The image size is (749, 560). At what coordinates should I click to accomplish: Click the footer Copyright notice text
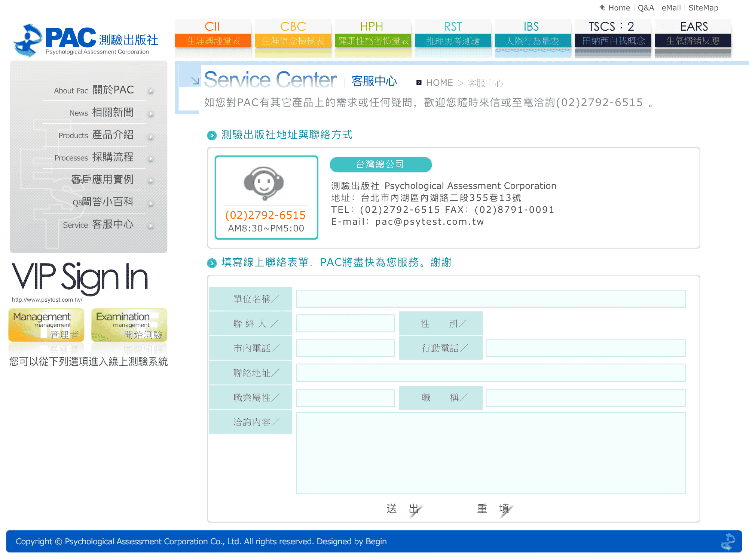201,542
